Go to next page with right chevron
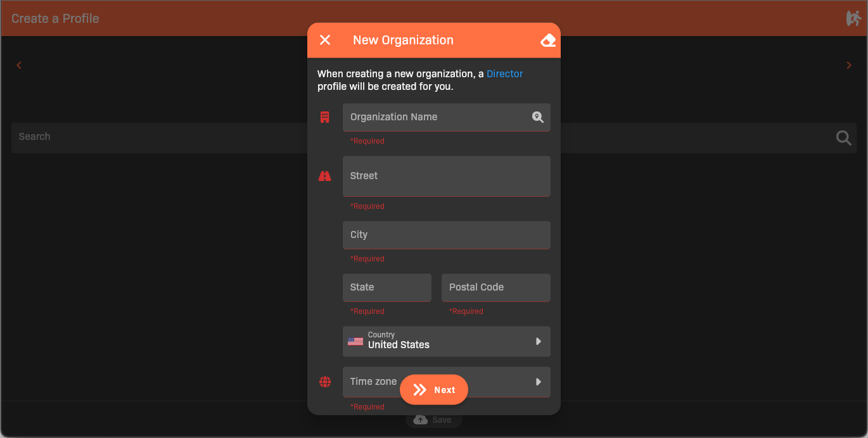 (x=849, y=65)
